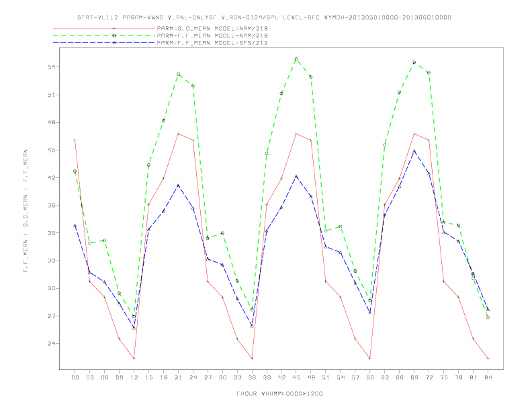This screenshot has width=532, height=411.
Task: Click x-axis forecast hour label 72
Action: [x=429, y=377]
